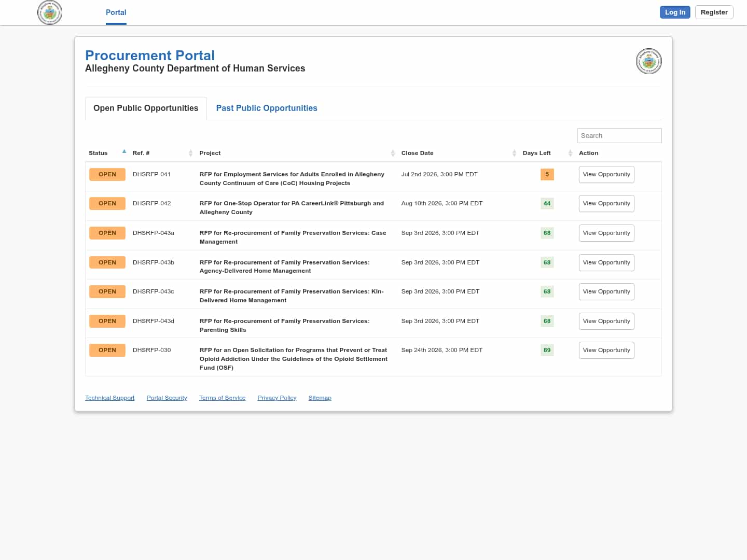Select Open Public Opportunities tab
This screenshot has height=560, width=747.
point(146,108)
